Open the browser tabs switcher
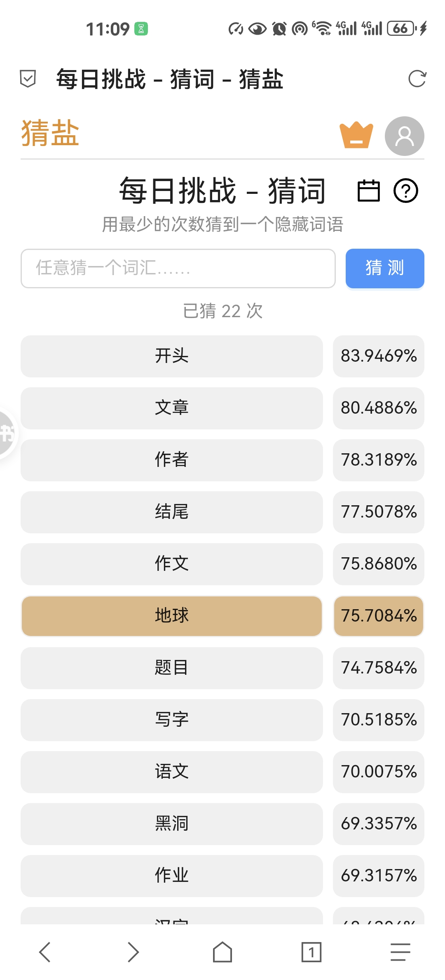This screenshot has width=445, height=980. (311, 952)
